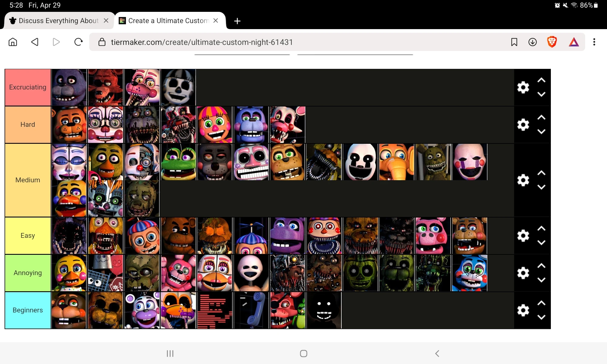Open settings gear for Excruciating tier
Screen dimensions: 607x364
tap(523, 87)
